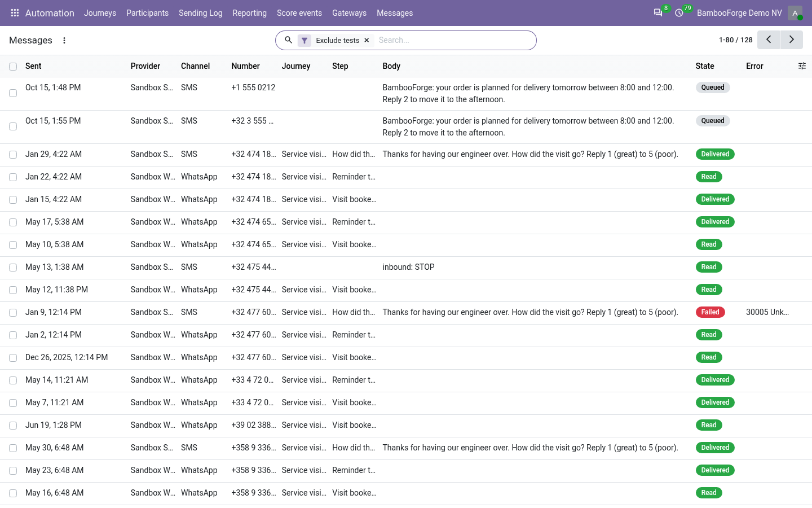
Task: Click the Search input field
Action: (x=454, y=40)
